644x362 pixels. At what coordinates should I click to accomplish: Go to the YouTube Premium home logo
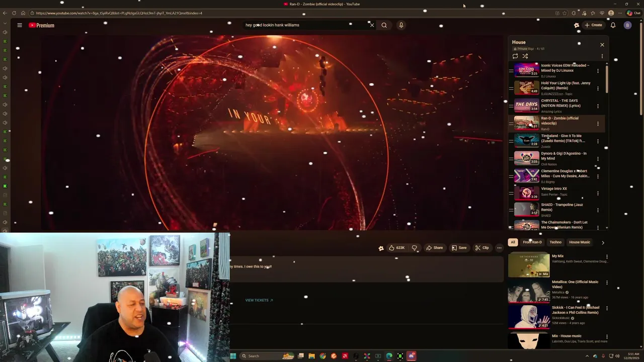click(41, 25)
